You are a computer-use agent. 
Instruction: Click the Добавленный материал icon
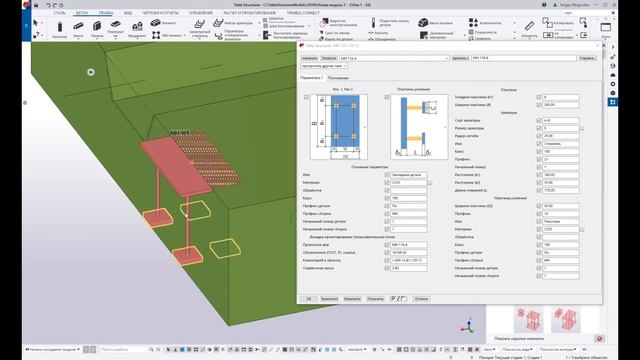click(x=424, y=36)
